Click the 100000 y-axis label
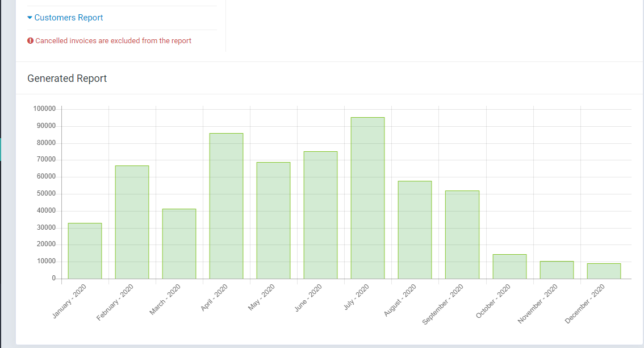The image size is (644, 348). 44,109
